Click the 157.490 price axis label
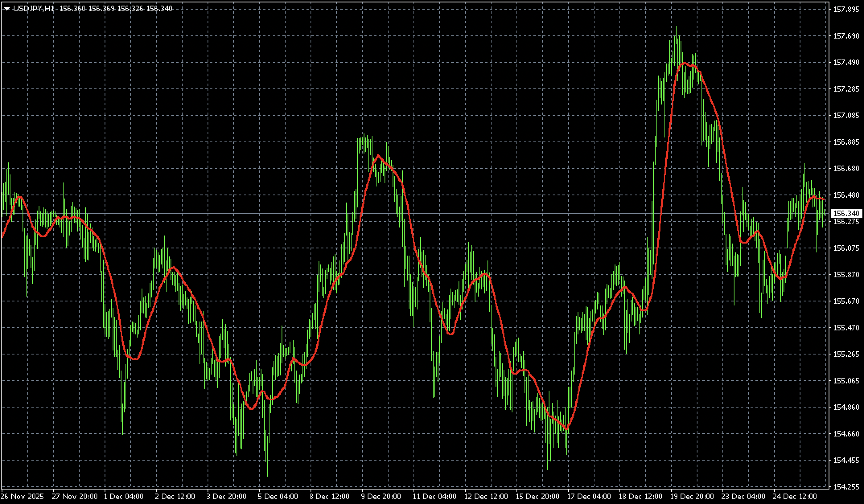Image resolution: width=864 pixels, height=504 pixels. coord(846,62)
